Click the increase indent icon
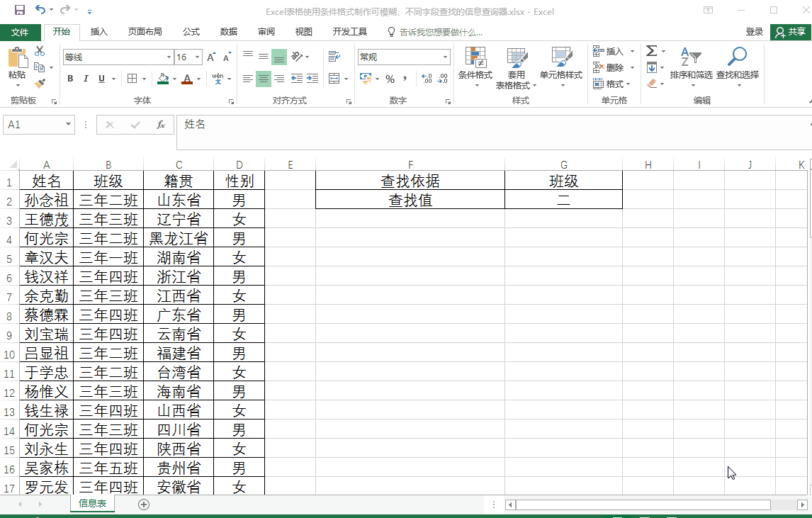This screenshot has width=812, height=518. [312, 79]
